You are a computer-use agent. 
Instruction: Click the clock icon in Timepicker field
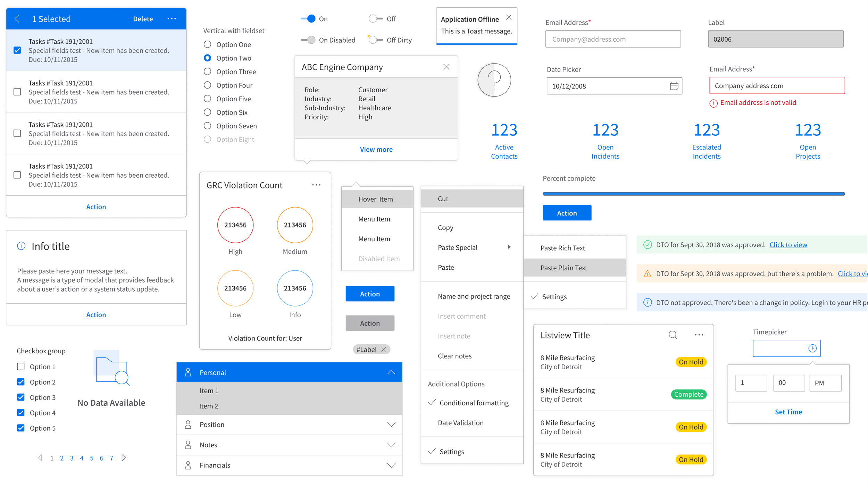(812, 348)
